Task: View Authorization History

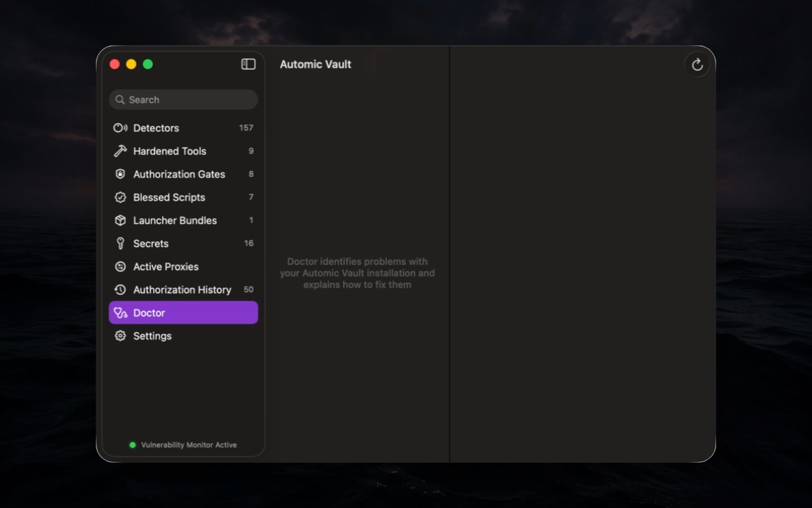Action: pyautogui.click(x=183, y=290)
